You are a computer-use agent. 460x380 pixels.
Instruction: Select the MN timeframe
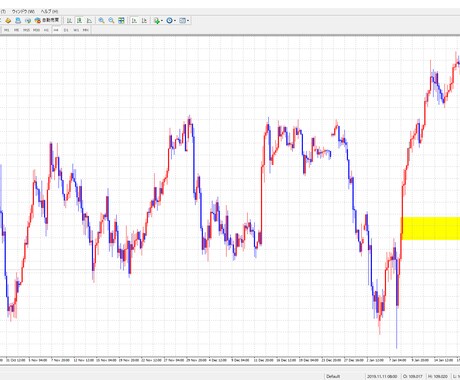86,30
